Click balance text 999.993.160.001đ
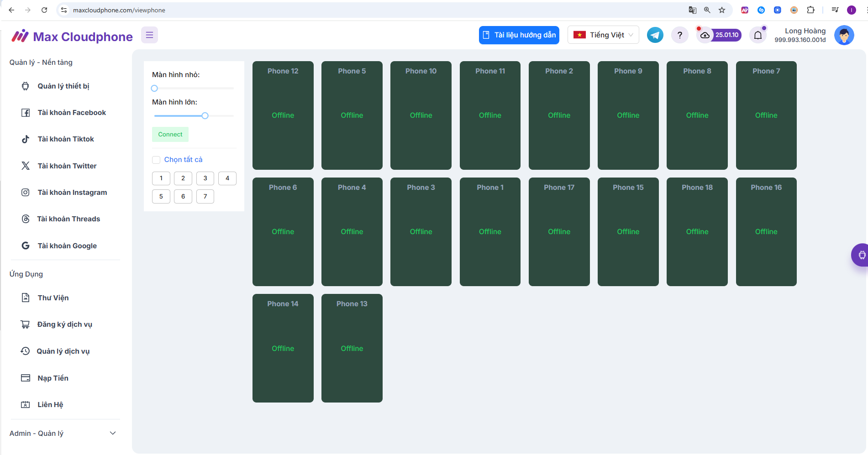The height and width of the screenshot is (455, 868). [800, 40]
